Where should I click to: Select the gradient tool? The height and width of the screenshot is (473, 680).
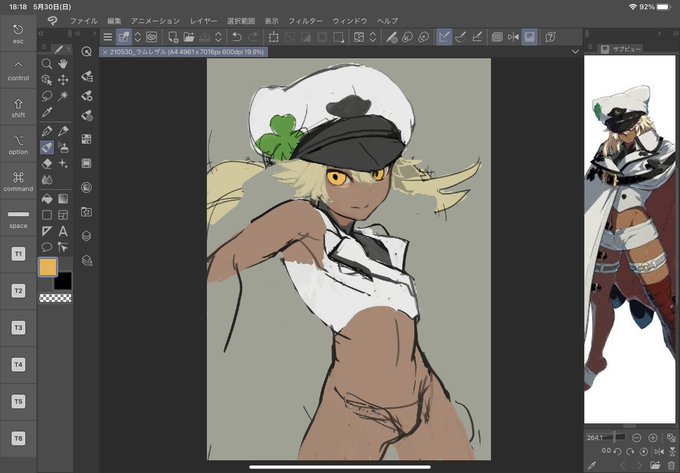(63, 199)
